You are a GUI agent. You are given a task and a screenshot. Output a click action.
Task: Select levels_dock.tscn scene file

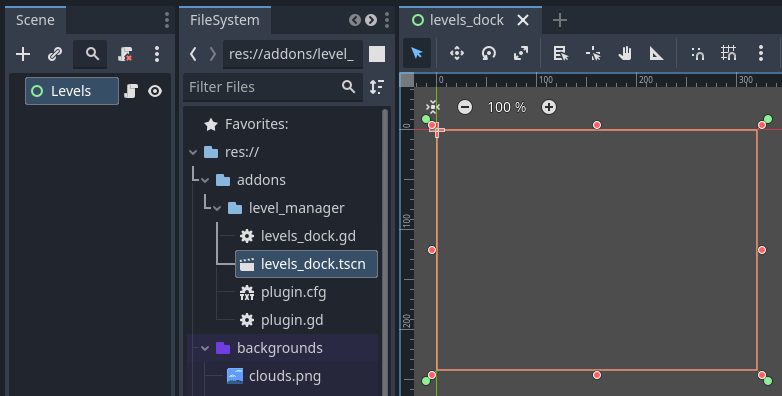(306, 264)
